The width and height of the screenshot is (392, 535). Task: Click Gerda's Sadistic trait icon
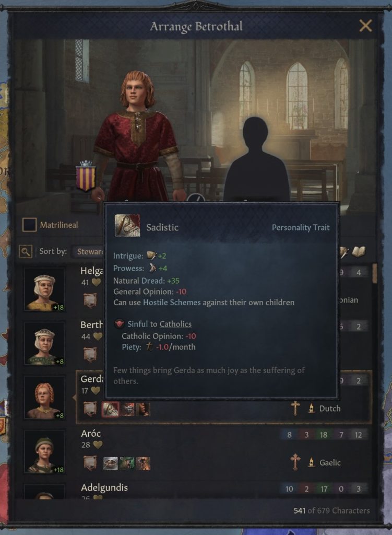tap(111, 409)
